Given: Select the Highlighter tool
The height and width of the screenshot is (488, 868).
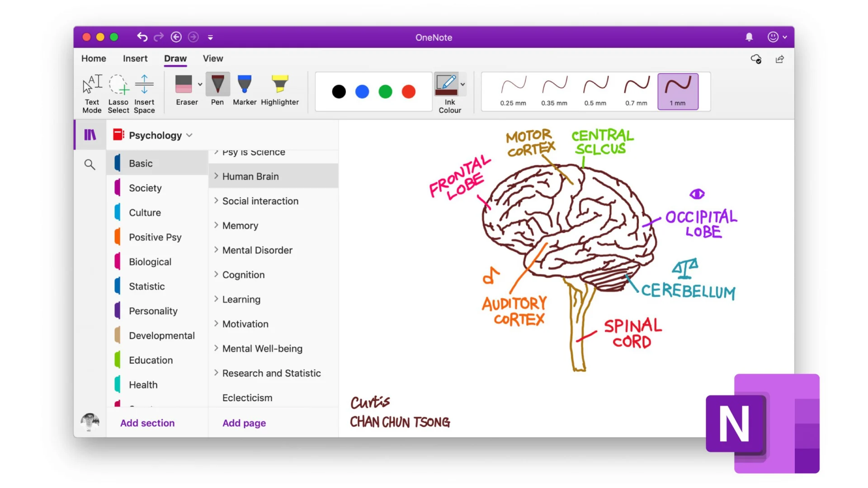Looking at the screenshot, I should [x=279, y=89].
